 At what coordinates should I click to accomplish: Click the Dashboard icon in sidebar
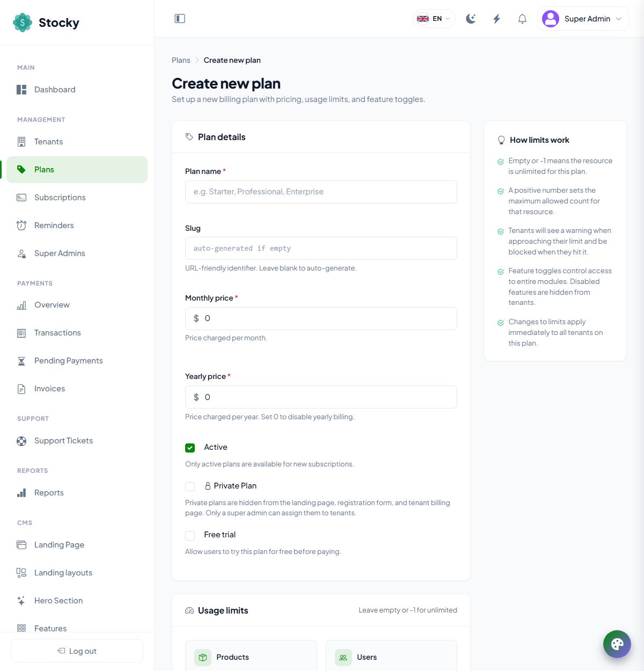click(21, 90)
